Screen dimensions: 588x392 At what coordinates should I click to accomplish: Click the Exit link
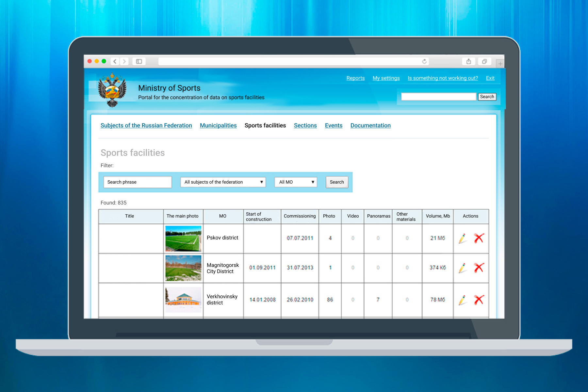(x=490, y=78)
